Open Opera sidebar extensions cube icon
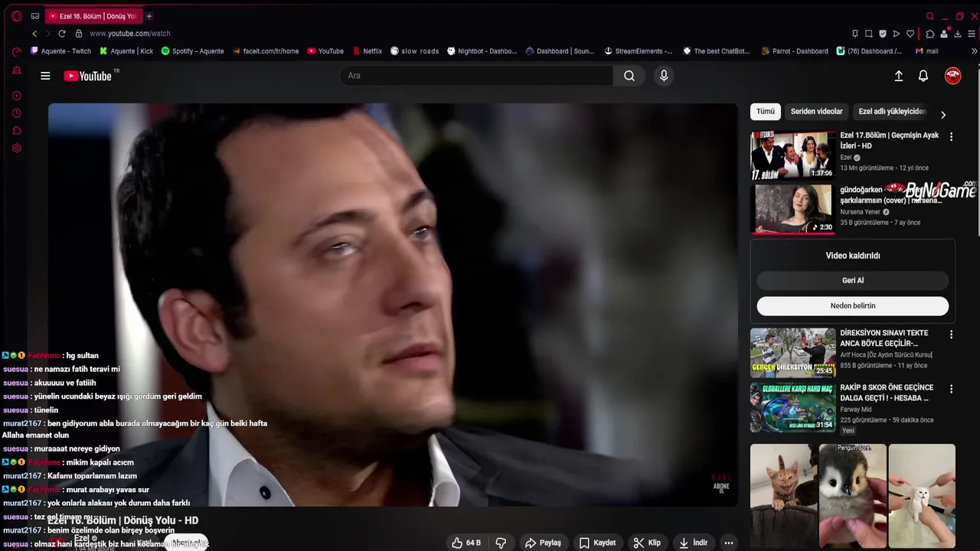Image resolution: width=980 pixels, height=551 pixels. point(17,131)
